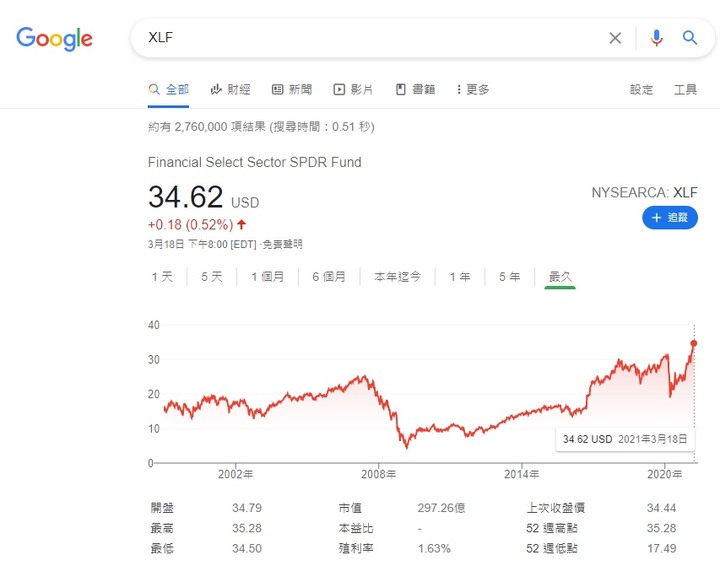Select the 5 天 chart range
720x582 pixels.
[212, 277]
